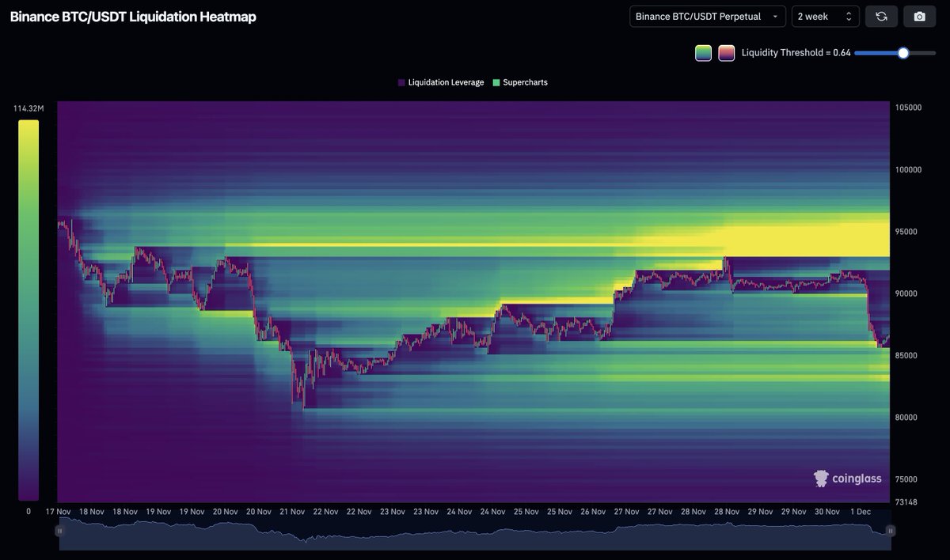The width and height of the screenshot is (950, 560).
Task: Take a screenshot with the camera icon
Action: tap(919, 16)
